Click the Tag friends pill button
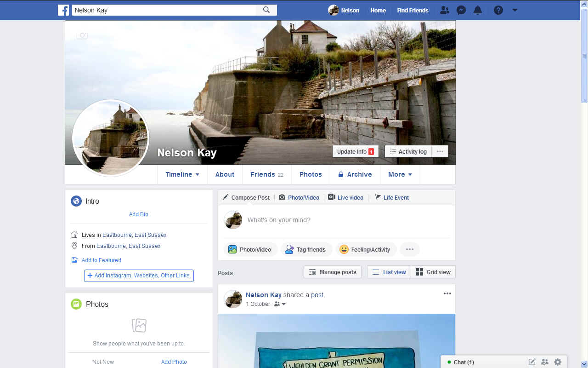Image resolution: width=588 pixels, height=368 pixels. [306, 249]
